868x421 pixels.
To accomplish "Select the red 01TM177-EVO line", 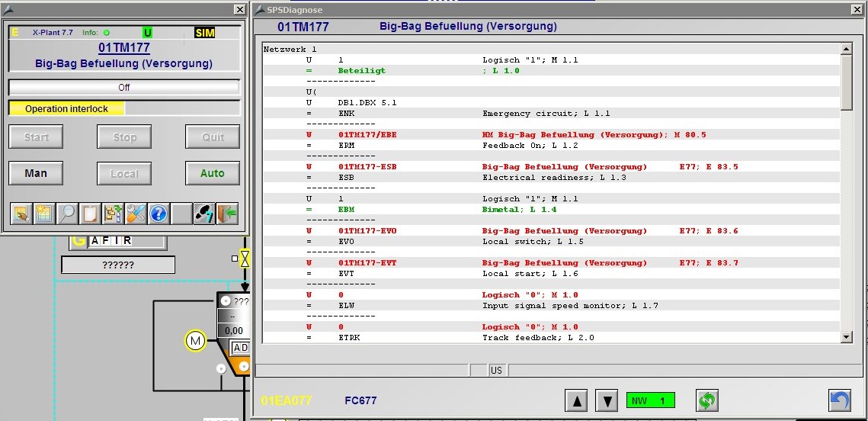I will pos(552,230).
